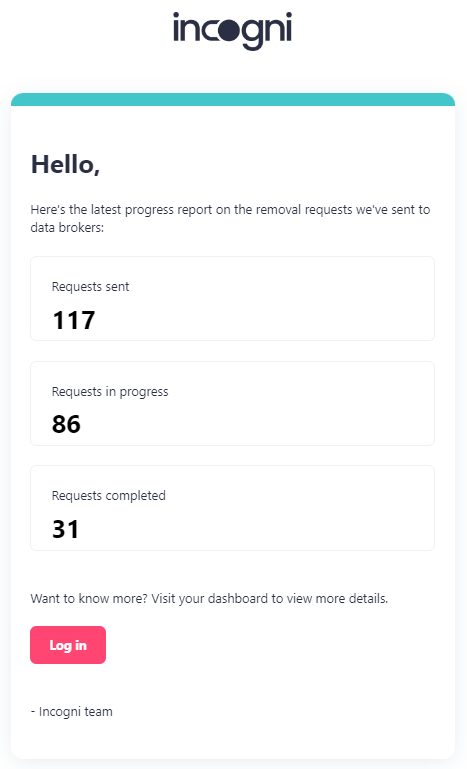Click the 31 completed count
467x769 pixels.
(65, 529)
